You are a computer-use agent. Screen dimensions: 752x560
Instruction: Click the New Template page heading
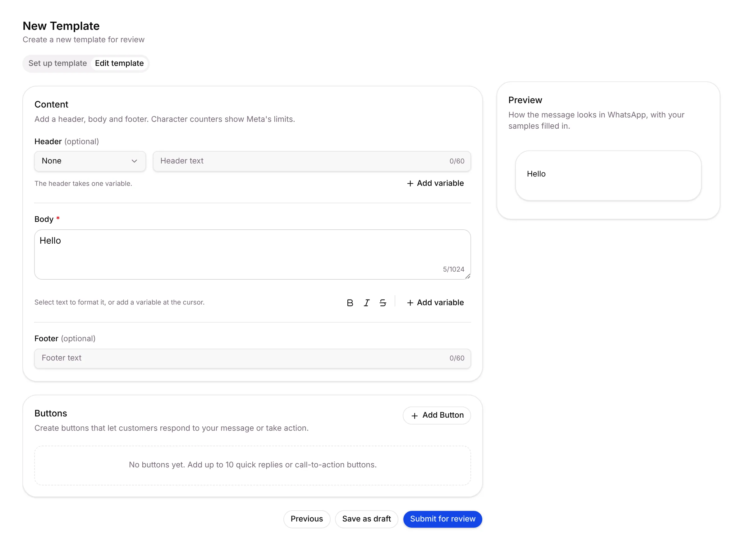[61, 26]
